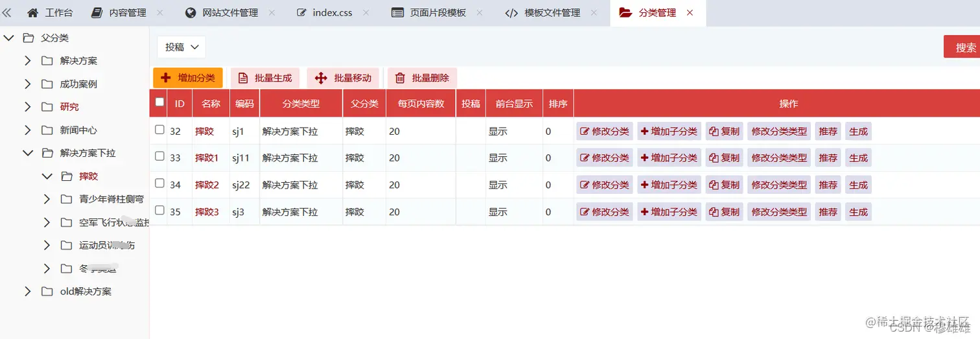Select old解决方案 in the tree
This screenshot has height=339, width=980.
click(86, 292)
